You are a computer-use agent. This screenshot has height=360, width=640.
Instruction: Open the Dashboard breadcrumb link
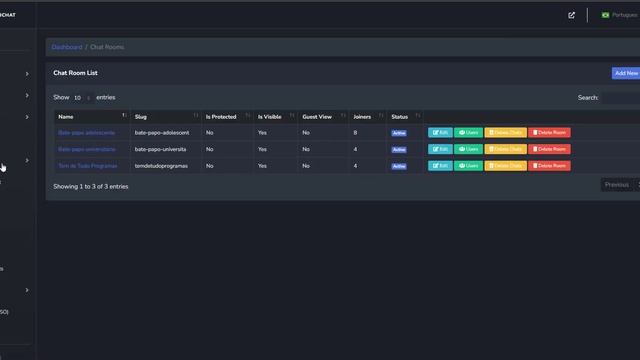pos(67,47)
